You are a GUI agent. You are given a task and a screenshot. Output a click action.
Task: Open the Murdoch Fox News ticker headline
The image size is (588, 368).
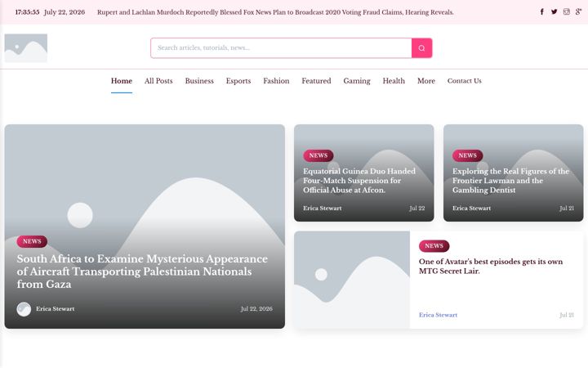(275, 12)
